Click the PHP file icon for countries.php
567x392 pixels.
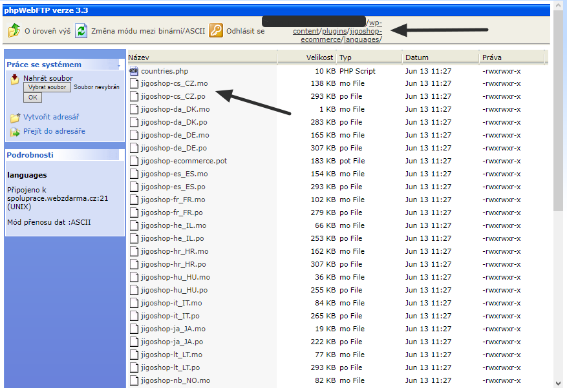pyautogui.click(x=134, y=71)
